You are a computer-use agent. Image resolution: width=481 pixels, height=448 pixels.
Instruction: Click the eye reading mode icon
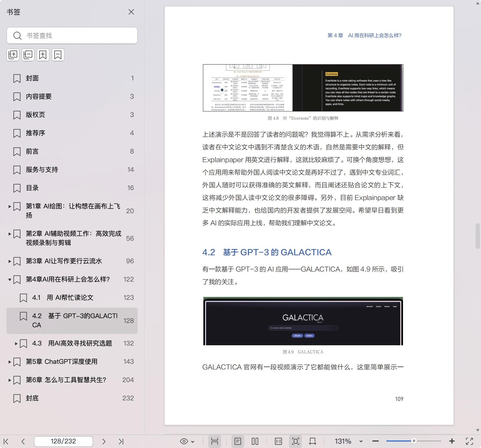(x=184, y=441)
